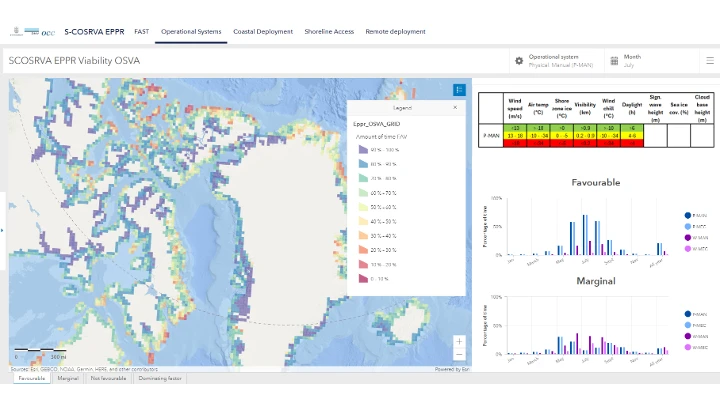The image size is (720, 405).
Task: Select the Dominating factor bottom tab
Action: coord(159,379)
